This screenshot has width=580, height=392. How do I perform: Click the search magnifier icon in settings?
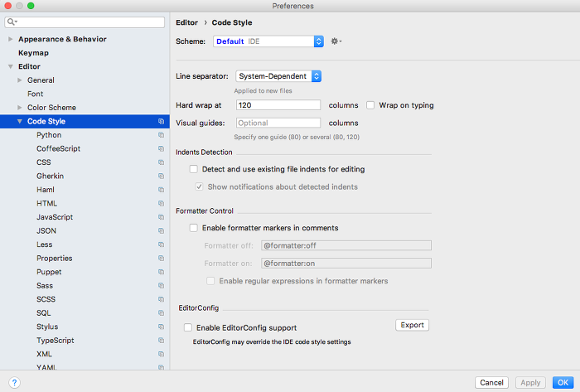(12, 22)
